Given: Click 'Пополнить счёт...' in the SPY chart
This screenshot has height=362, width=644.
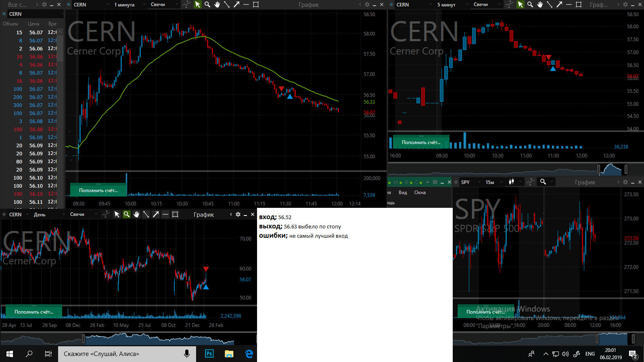Looking at the screenshot, I should (486, 312).
